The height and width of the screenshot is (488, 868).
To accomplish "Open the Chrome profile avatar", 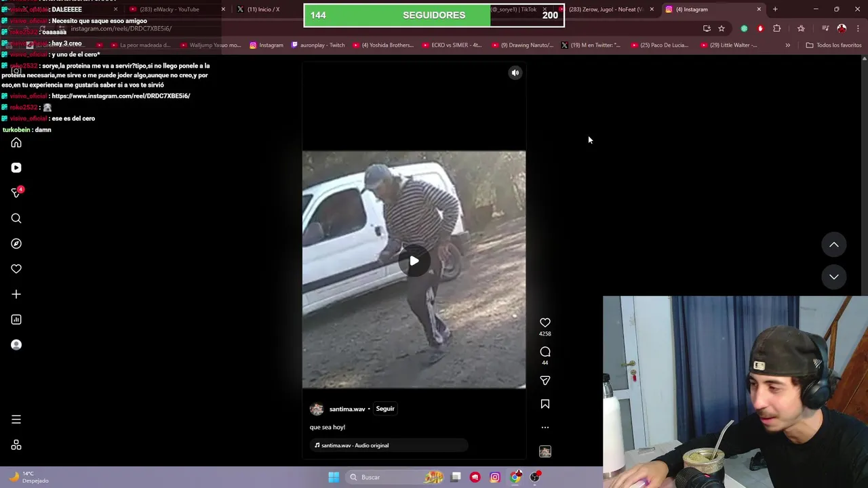I will tap(842, 28).
